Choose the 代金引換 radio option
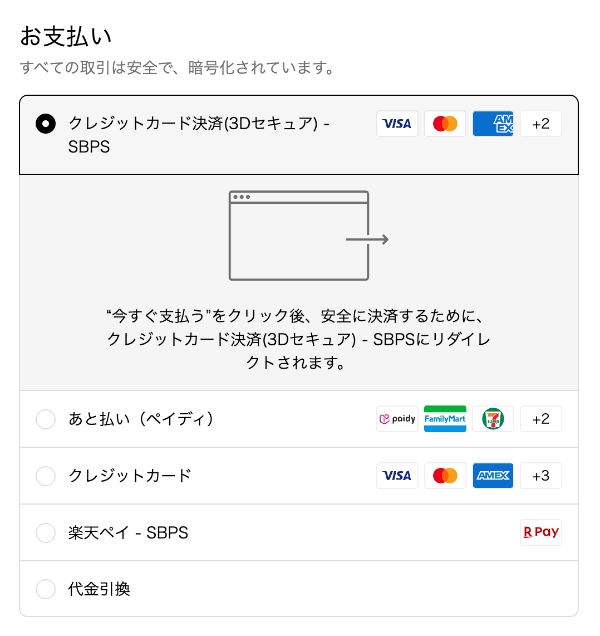 (x=45, y=590)
